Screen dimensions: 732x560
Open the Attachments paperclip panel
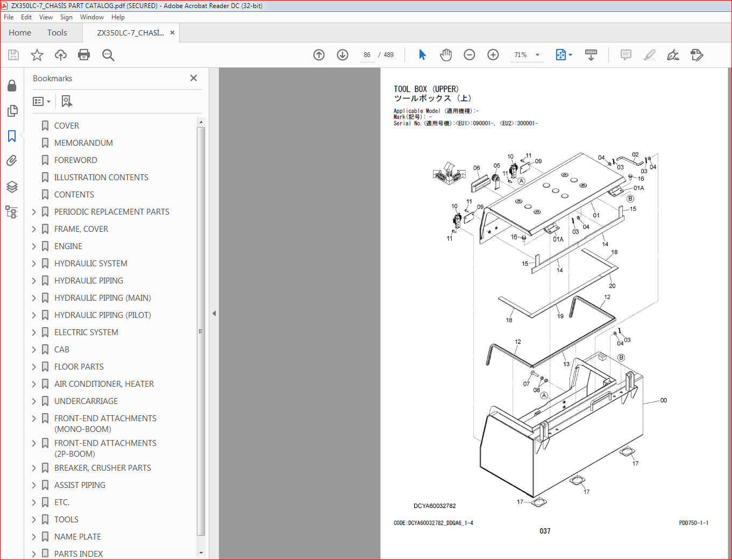(x=12, y=160)
